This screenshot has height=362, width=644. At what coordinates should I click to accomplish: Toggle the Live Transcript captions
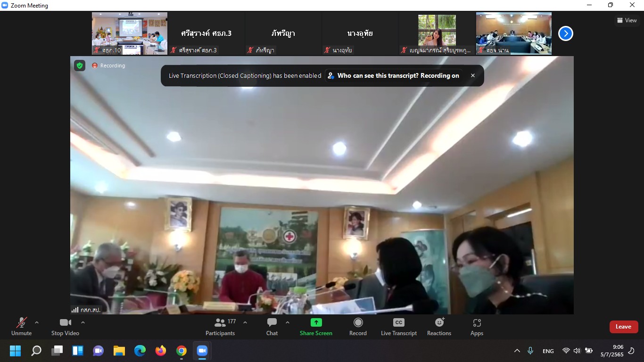(x=399, y=327)
